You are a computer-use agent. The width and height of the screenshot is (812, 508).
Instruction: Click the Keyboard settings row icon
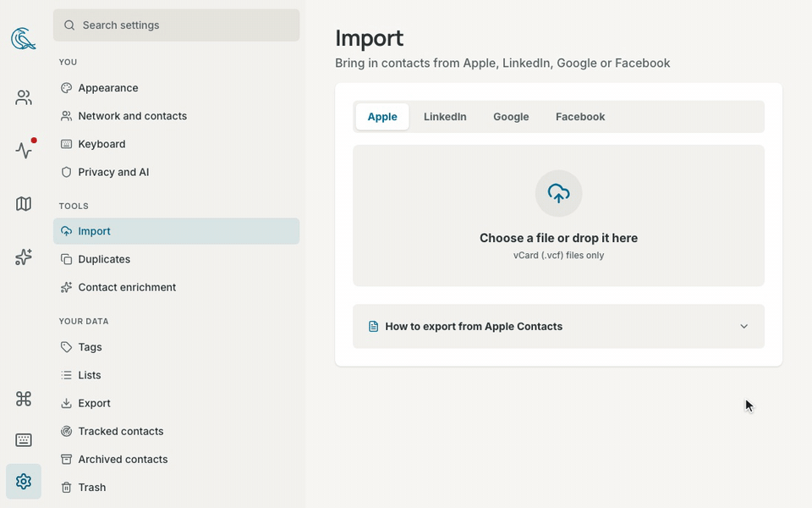pyautogui.click(x=66, y=144)
